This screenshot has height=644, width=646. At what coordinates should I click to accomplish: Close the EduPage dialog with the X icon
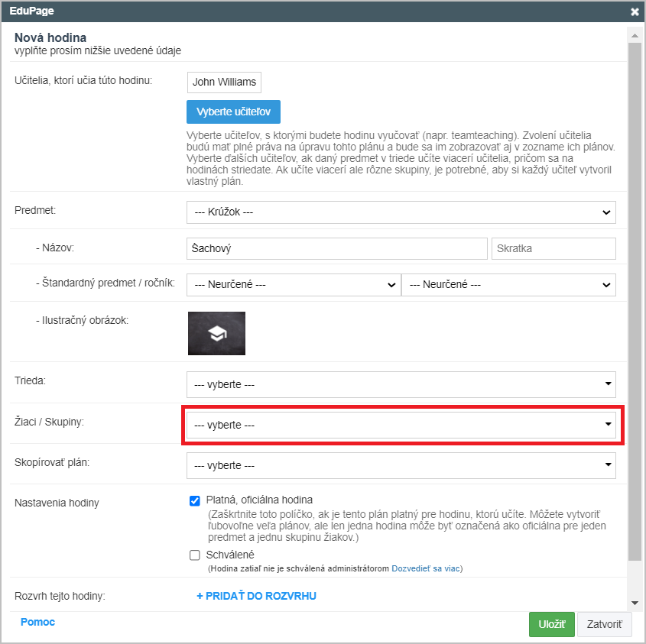pyautogui.click(x=635, y=11)
